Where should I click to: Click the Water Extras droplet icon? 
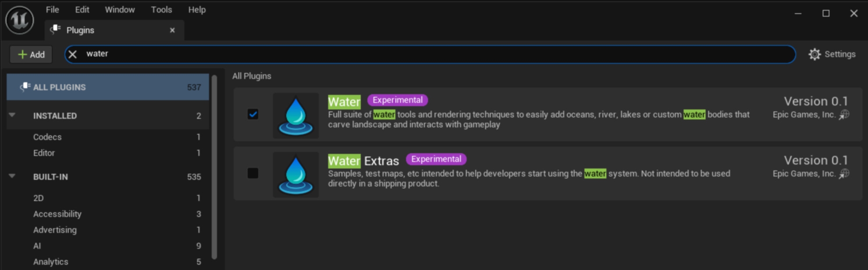(x=295, y=175)
